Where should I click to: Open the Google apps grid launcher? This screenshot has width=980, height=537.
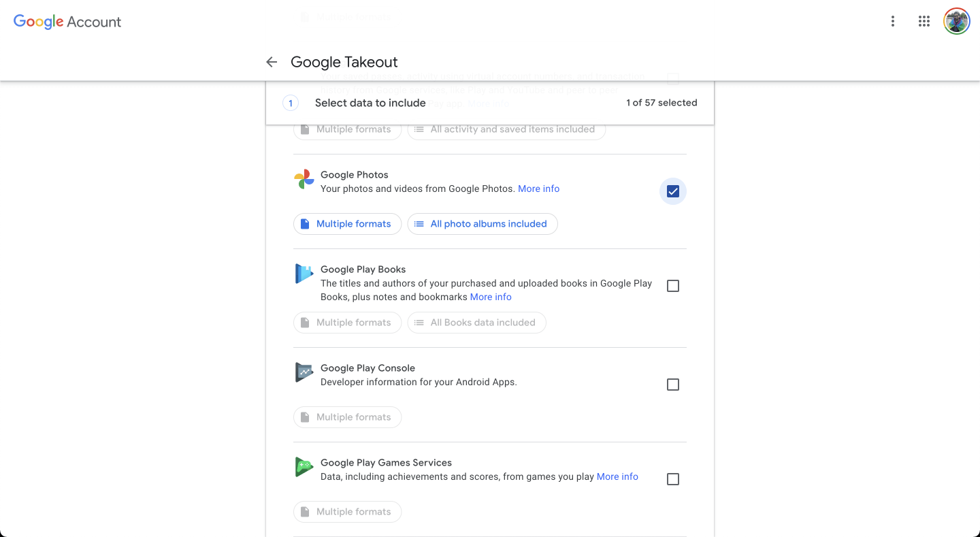(924, 21)
